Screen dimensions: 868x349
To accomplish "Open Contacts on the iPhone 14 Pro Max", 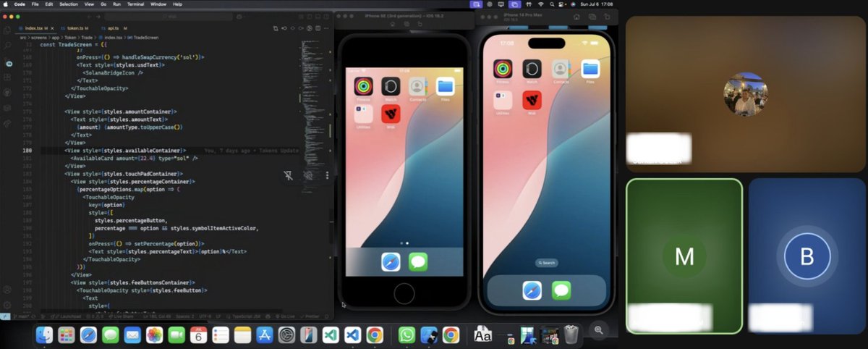I will click(561, 69).
